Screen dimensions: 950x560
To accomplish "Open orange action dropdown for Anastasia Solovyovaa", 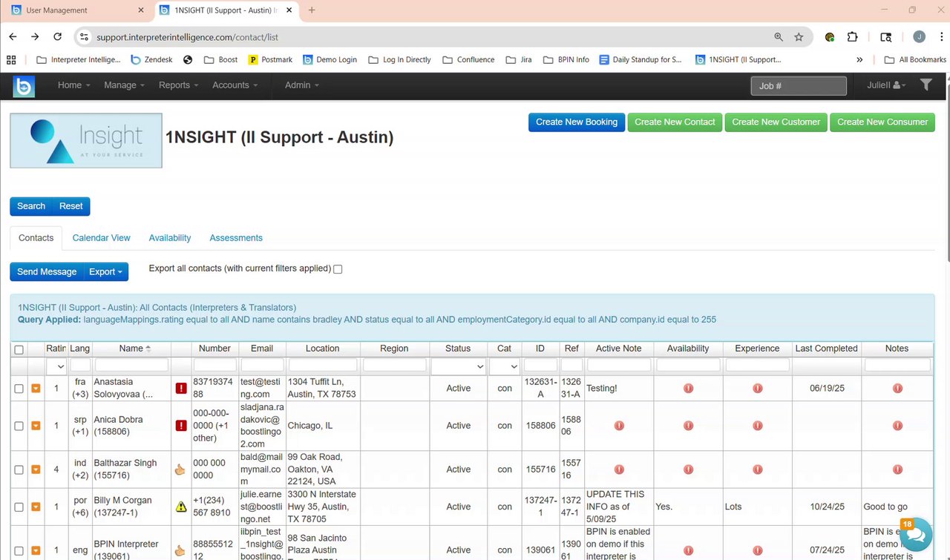I will click(36, 389).
